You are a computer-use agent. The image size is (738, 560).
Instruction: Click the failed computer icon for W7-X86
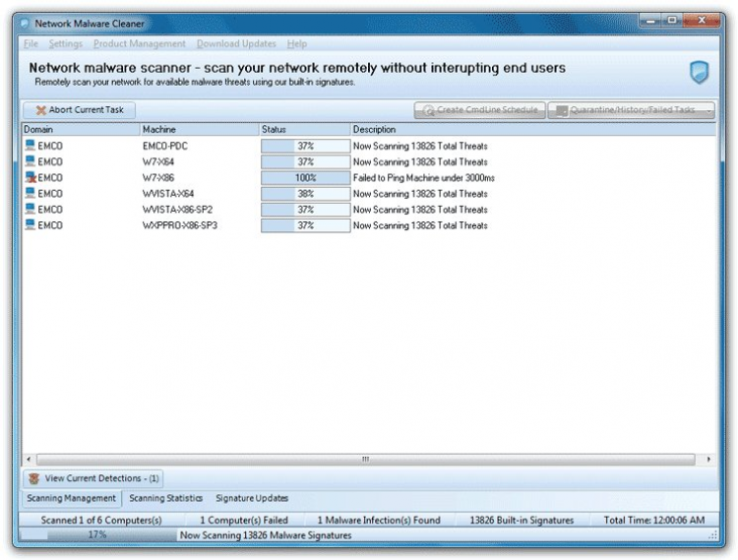click(31, 177)
